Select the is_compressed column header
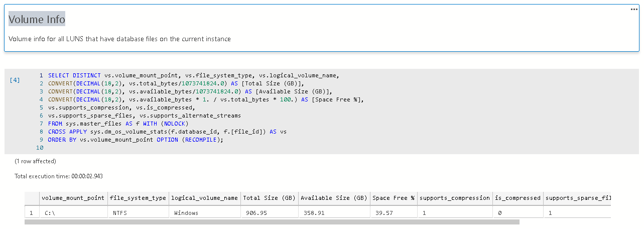This screenshot has height=229, width=644. click(x=517, y=198)
